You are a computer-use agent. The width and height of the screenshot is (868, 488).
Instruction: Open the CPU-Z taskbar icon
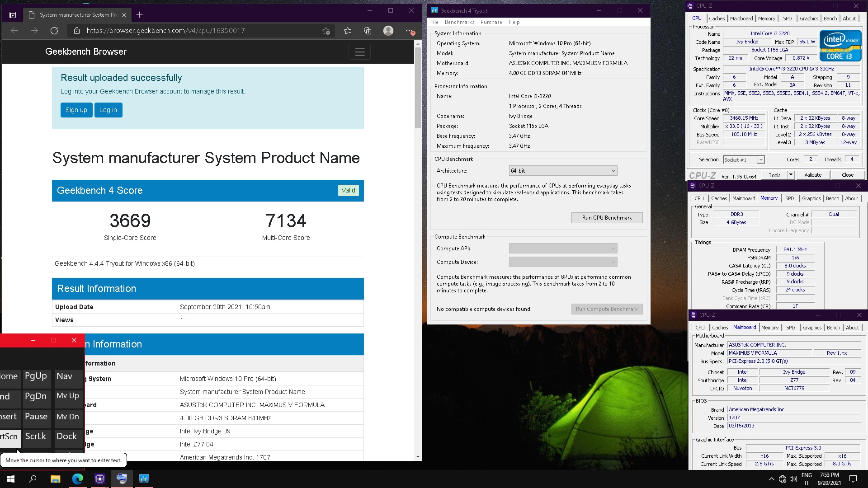[99, 479]
